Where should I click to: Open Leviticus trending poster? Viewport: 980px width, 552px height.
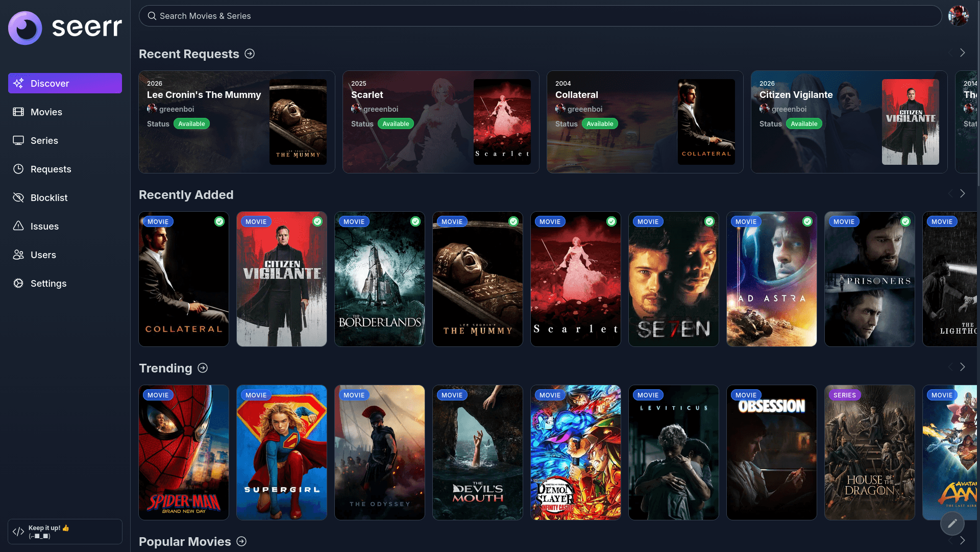coord(674,453)
